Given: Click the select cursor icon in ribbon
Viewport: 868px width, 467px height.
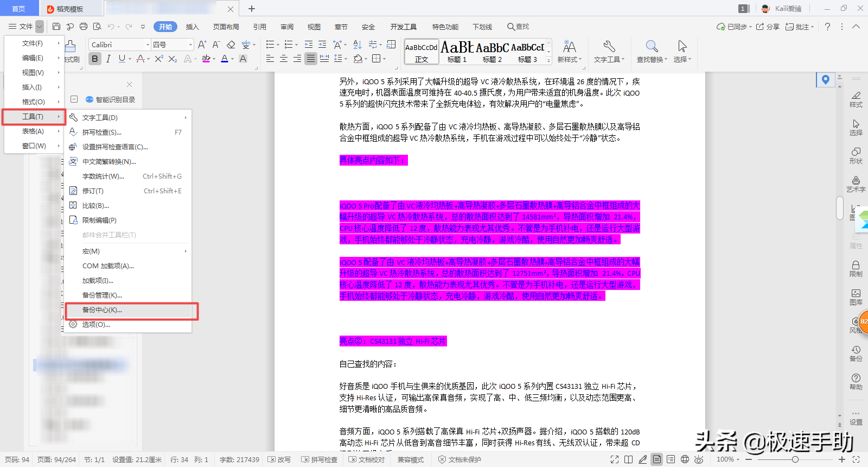Looking at the screenshot, I should click(x=682, y=46).
